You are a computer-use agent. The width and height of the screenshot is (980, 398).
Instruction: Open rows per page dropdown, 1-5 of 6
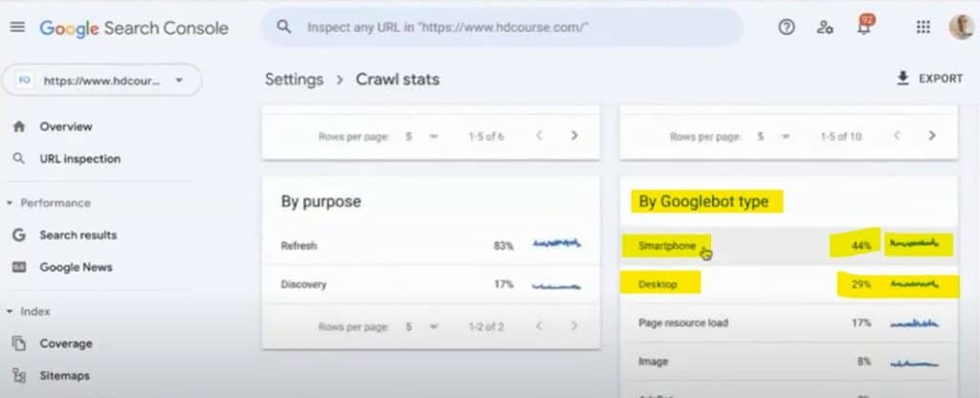pyautogui.click(x=421, y=136)
